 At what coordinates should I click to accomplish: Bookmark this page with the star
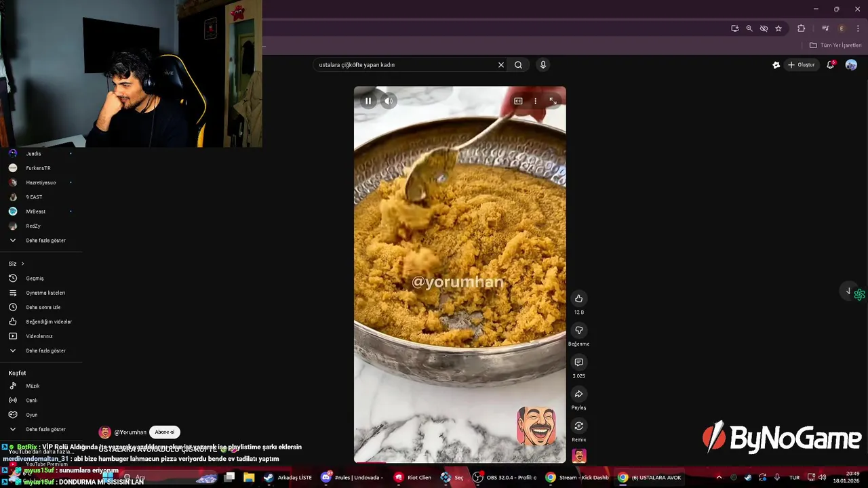778,28
